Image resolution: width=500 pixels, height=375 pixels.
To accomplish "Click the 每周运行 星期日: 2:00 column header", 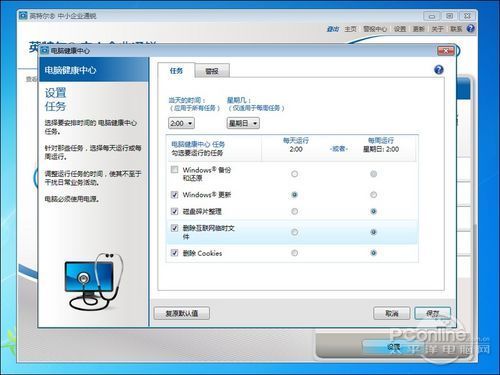I will [381, 145].
